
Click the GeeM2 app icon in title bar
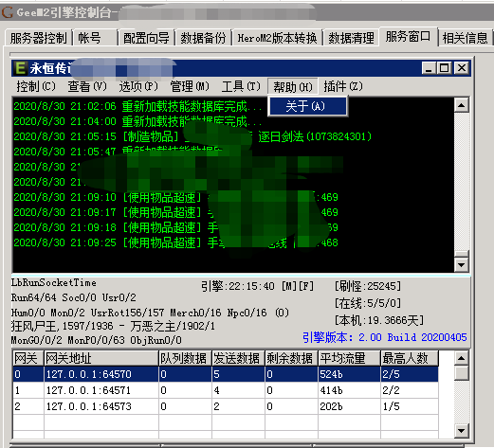(8, 12)
